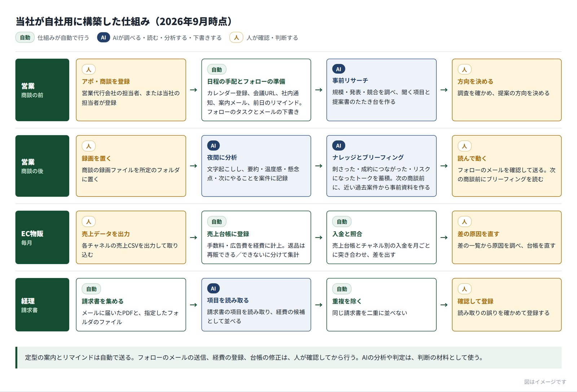The height and width of the screenshot is (392, 577).
Task: Click the card title 売上台帳に登録
Action: tap(228, 234)
